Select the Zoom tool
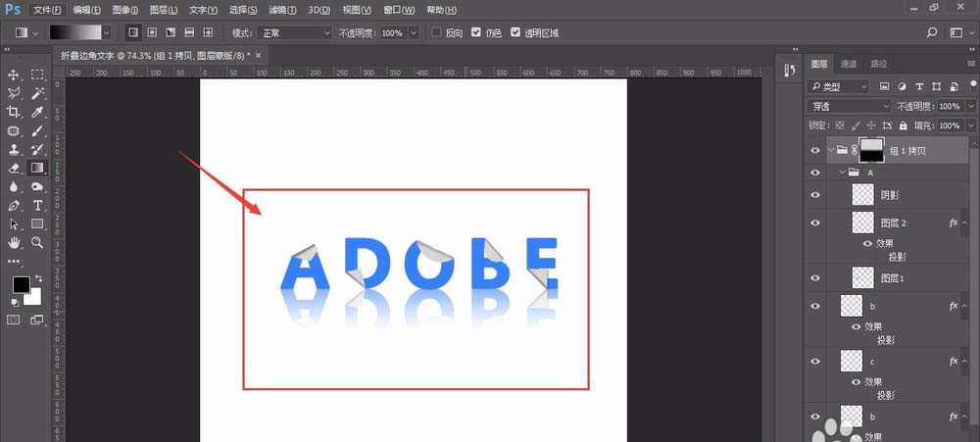 37,242
